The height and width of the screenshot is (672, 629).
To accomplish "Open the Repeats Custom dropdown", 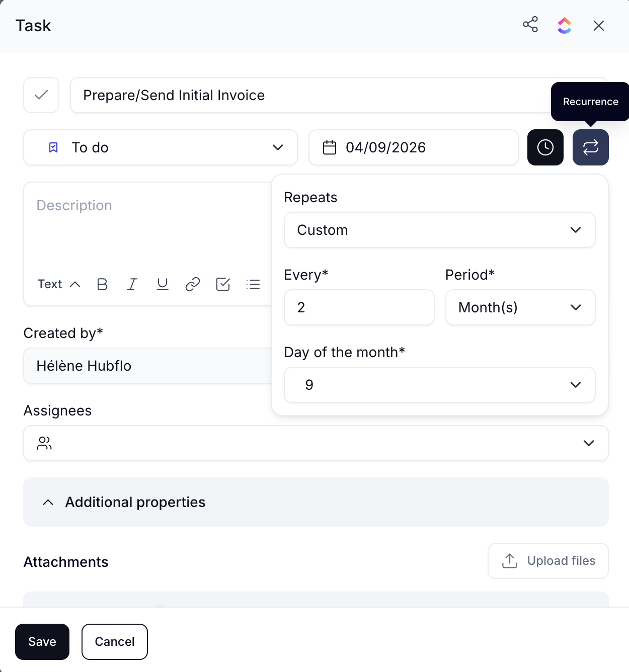I will [439, 230].
